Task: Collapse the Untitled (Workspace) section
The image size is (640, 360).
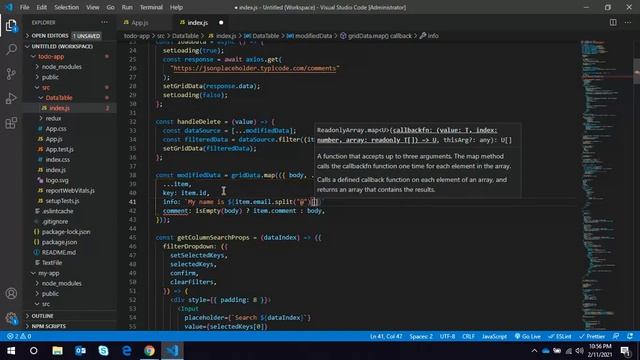Action: coord(69,47)
